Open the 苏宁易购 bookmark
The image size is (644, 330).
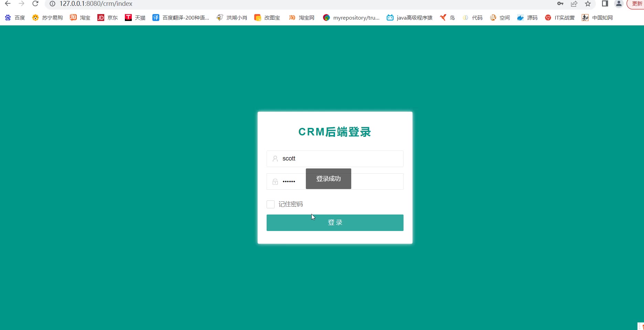coord(47,18)
